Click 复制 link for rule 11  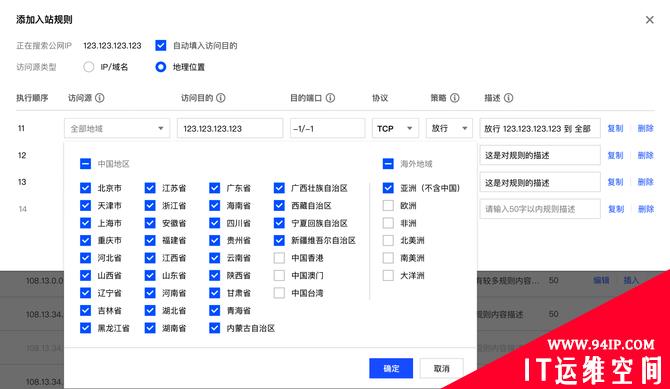[x=615, y=128]
